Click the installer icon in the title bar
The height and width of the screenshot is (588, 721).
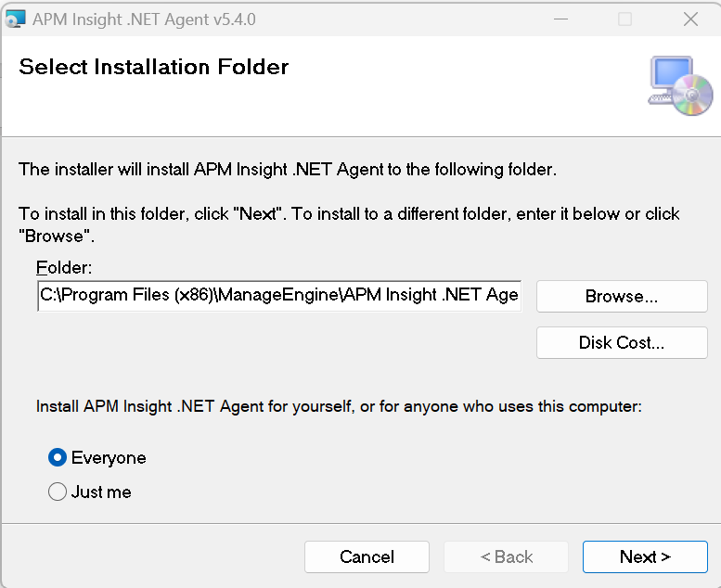pos(16,19)
